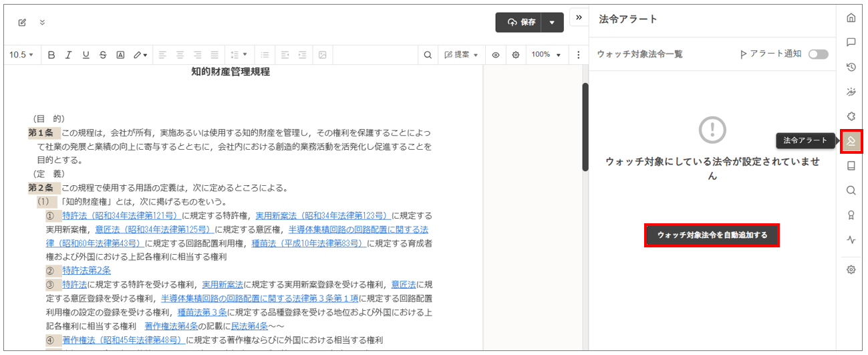Apply strikethrough formatting
The width and height of the screenshot is (868, 355).
[103, 55]
